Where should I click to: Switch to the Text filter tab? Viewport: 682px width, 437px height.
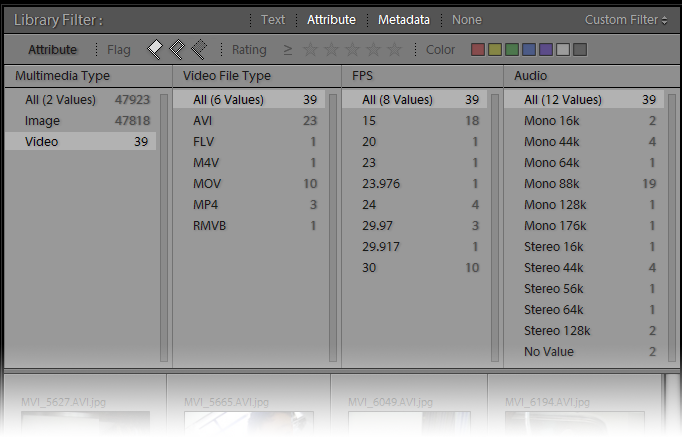point(273,20)
